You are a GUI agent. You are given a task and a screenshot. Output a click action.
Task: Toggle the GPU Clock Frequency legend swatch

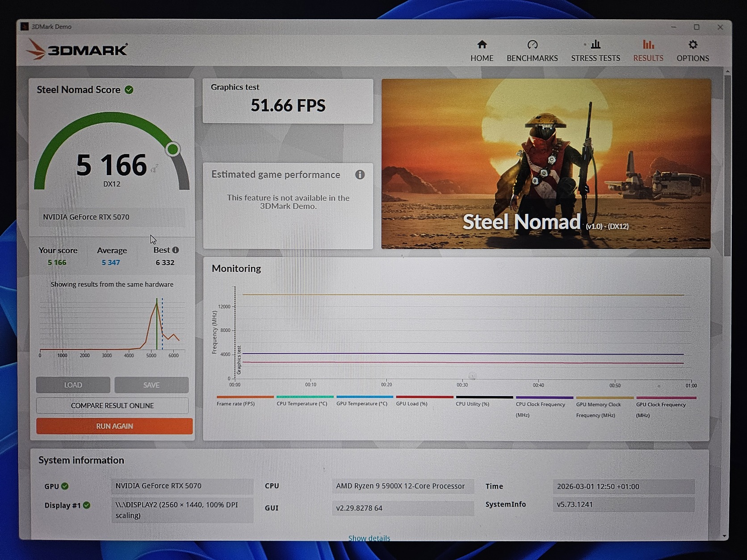(666, 397)
